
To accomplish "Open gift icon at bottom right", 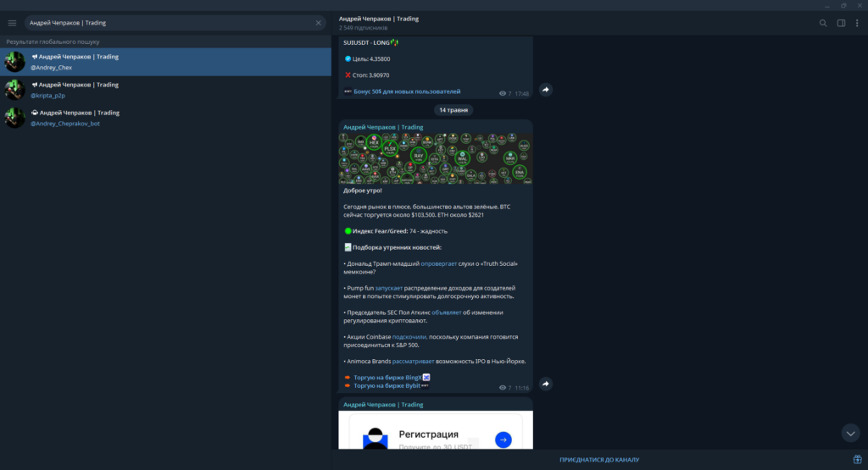I will (x=857, y=460).
